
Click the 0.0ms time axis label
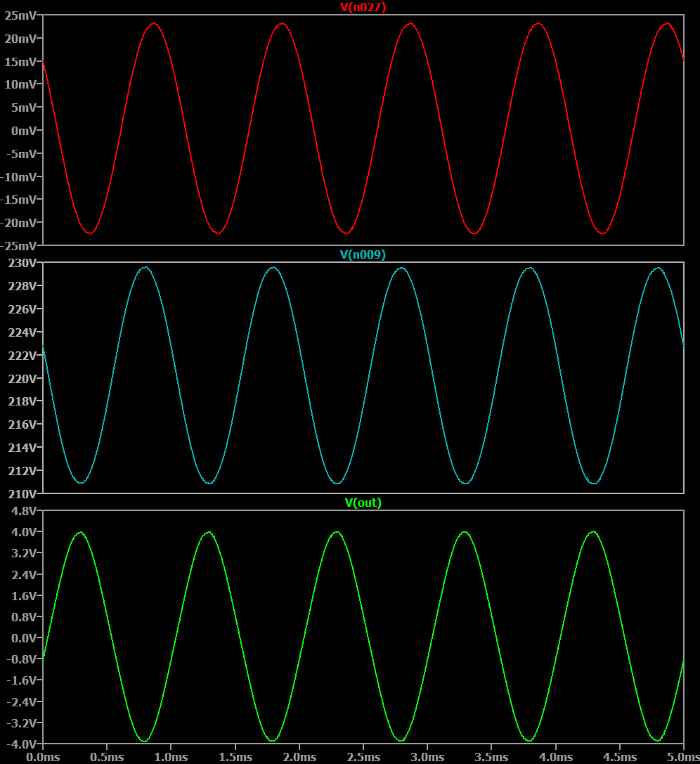pos(43,758)
